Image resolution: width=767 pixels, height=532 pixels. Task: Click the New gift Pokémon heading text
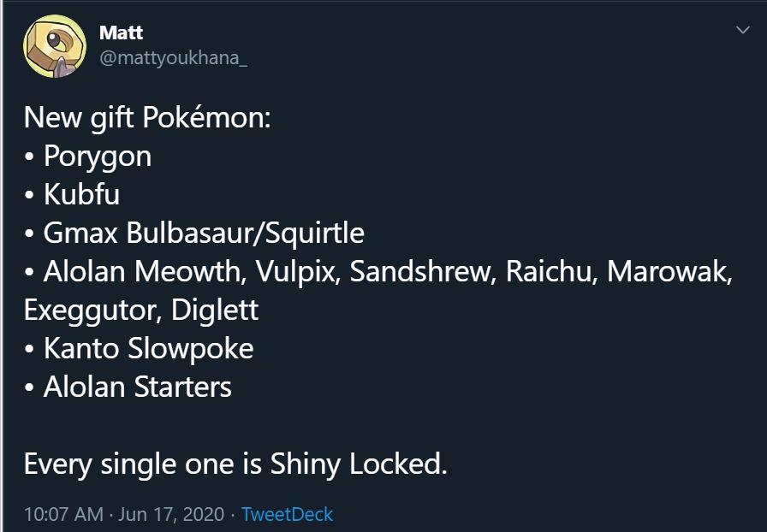click(x=147, y=118)
